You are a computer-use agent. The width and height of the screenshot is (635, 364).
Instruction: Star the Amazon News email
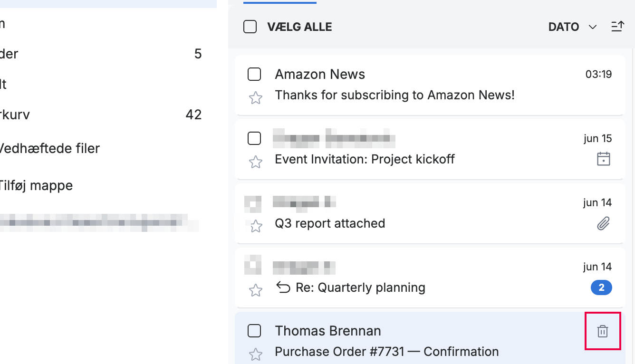[x=256, y=98]
